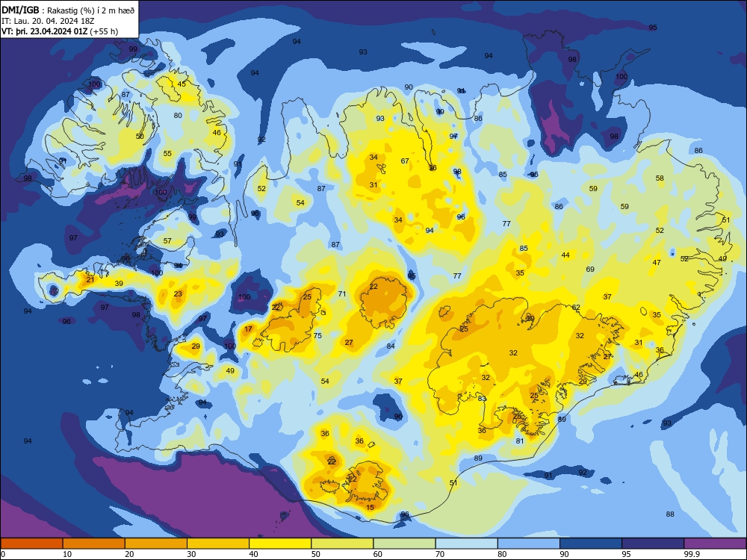
Task: Click the value 39 on the western peninsula
Action: pos(119,283)
